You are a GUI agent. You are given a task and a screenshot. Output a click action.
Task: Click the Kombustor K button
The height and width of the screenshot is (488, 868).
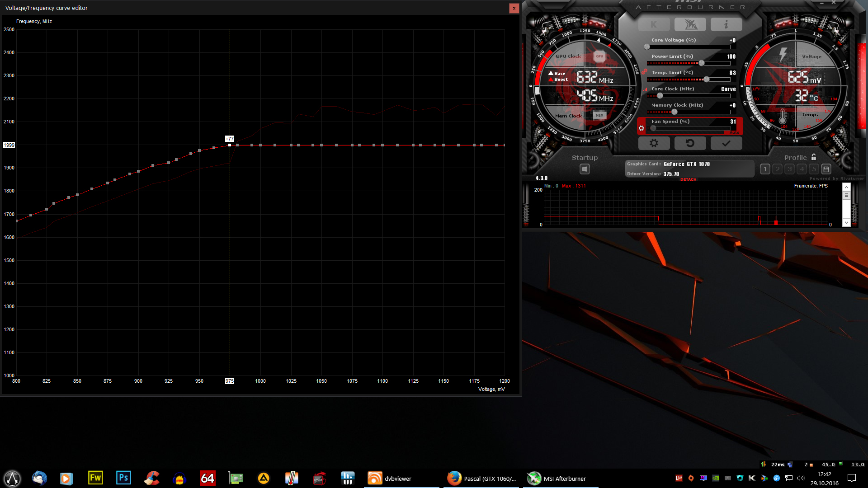pyautogui.click(x=654, y=24)
